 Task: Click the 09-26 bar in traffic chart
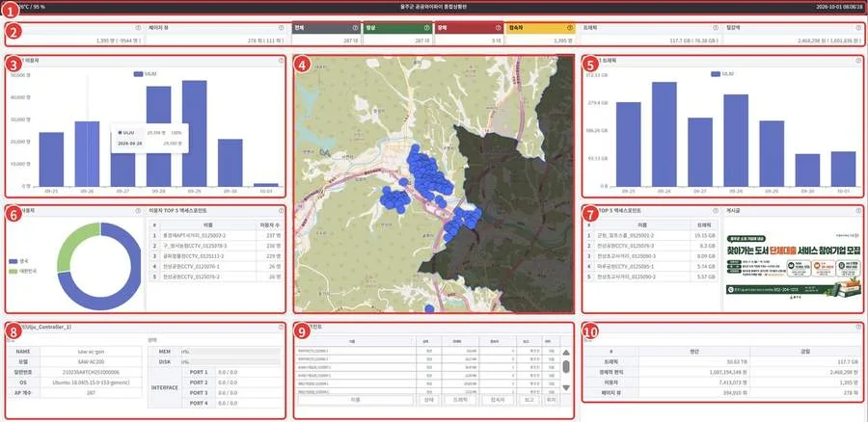tap(665, 134)
